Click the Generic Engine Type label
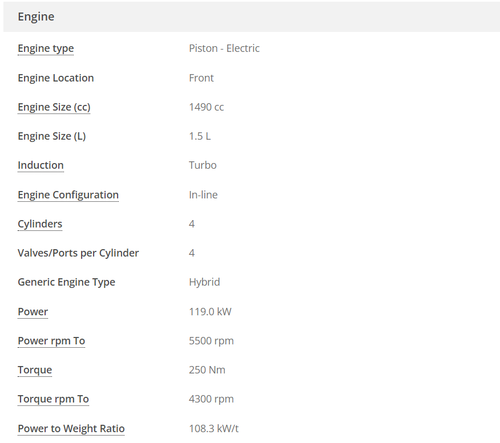The height and width of the screenshot is (443, 500). pyautogui.click(x=66, y=282)
